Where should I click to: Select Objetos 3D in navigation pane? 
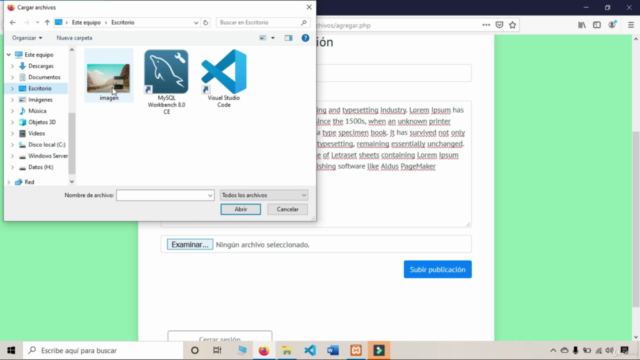(x=42, y=122)
